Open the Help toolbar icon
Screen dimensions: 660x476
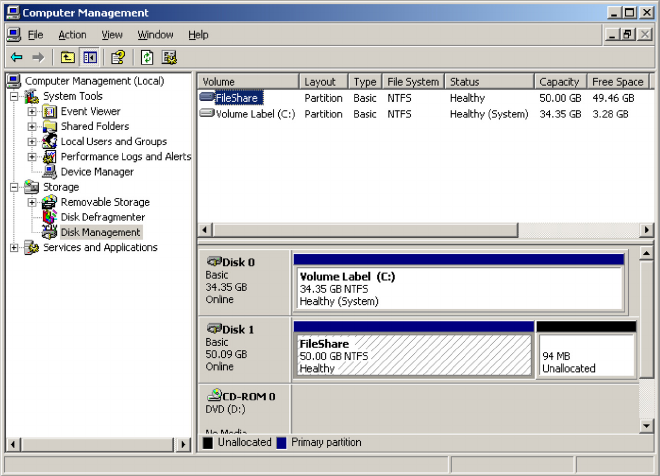tap(118, 58)
